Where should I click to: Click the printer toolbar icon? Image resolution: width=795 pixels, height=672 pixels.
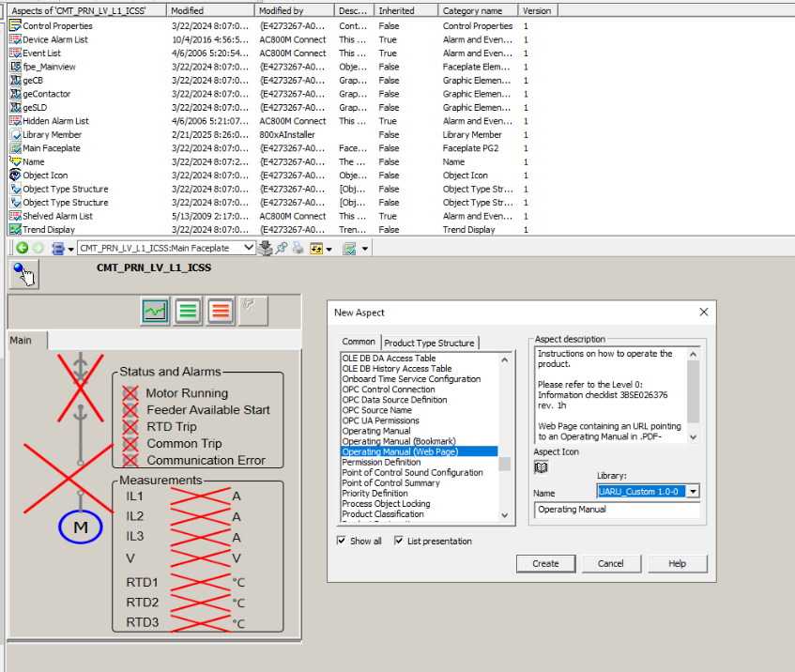pyautogui.click(x=298, y=248)
